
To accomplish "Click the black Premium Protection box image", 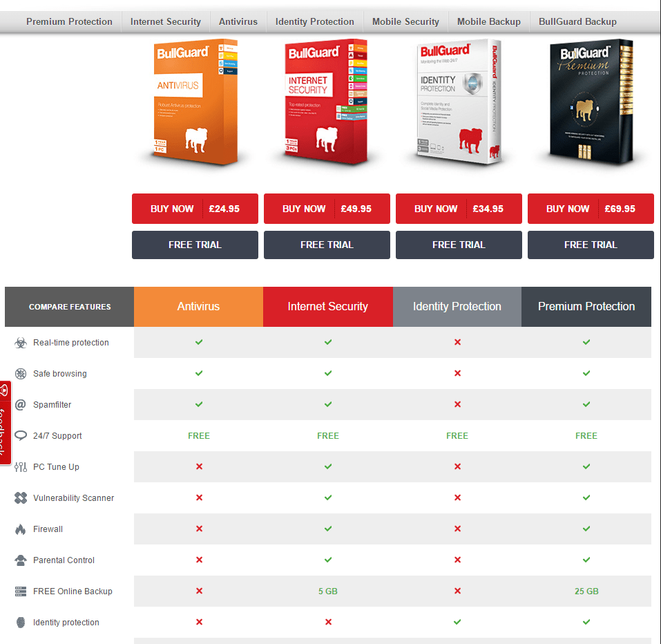I will point(591,101).
